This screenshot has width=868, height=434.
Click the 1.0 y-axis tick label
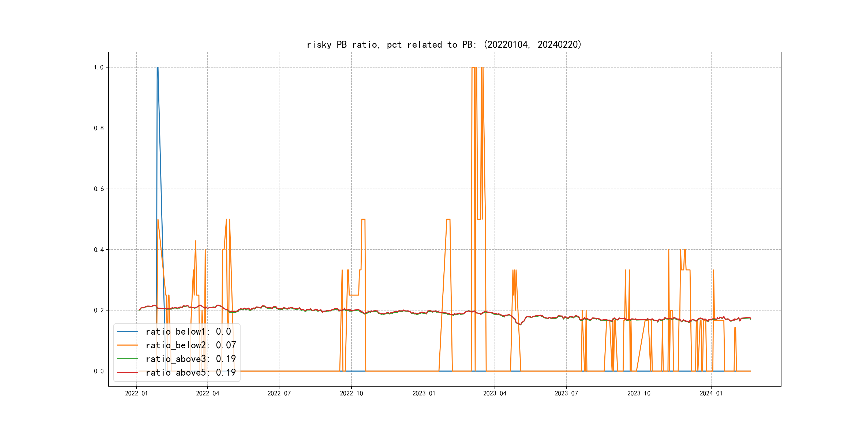point(99,68)
